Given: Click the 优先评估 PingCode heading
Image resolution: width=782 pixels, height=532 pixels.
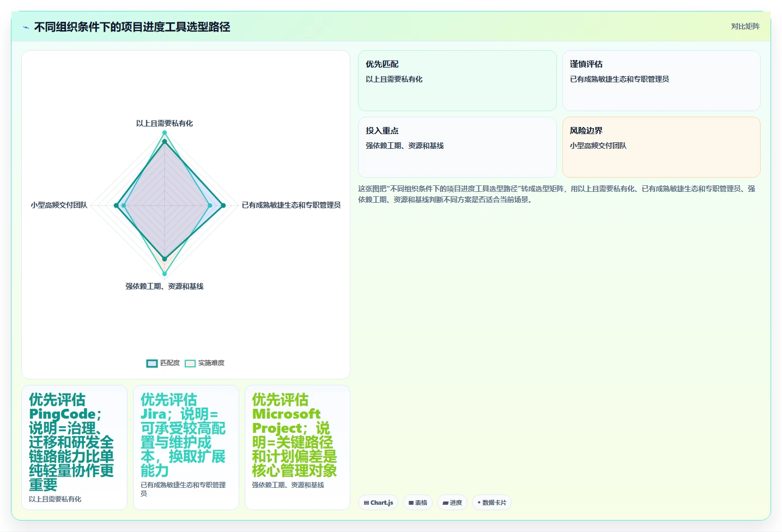Looking at the screenshot, I should click(71, 442).
